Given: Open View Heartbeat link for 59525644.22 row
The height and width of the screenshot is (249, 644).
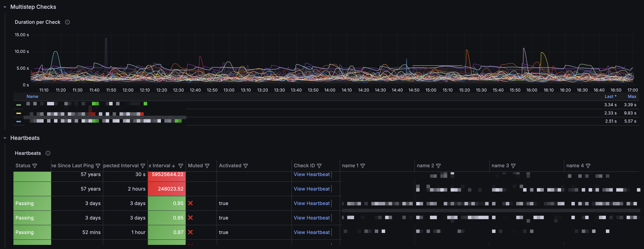Looking at the screenshot, I should (x=312, y=175).
